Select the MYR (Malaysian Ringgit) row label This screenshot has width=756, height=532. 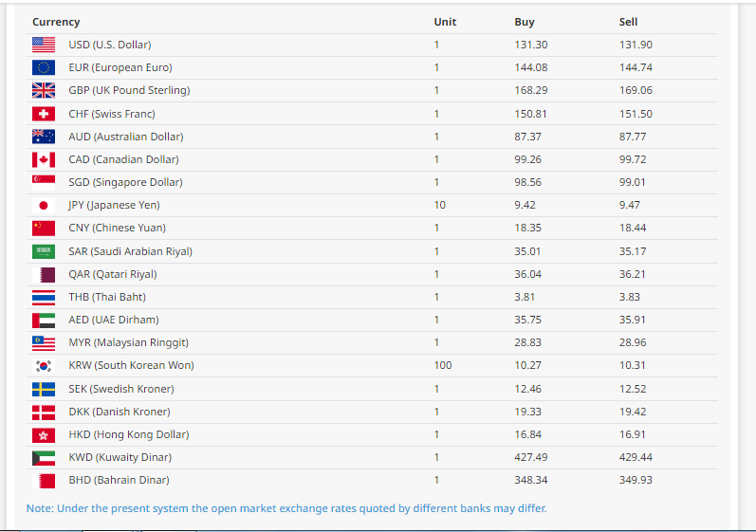click(128, 342)
